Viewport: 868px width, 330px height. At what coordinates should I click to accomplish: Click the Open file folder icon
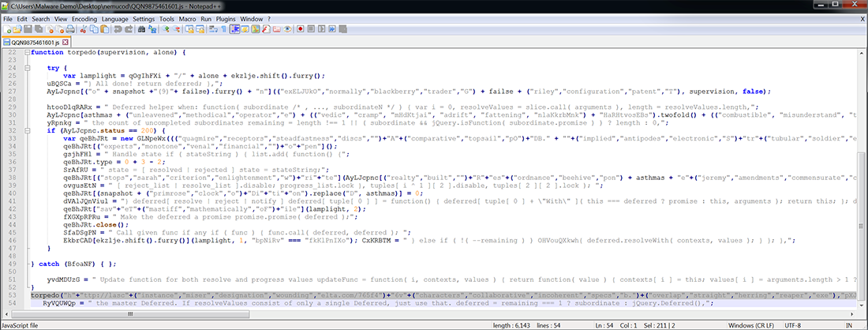(x=17, y=28)
